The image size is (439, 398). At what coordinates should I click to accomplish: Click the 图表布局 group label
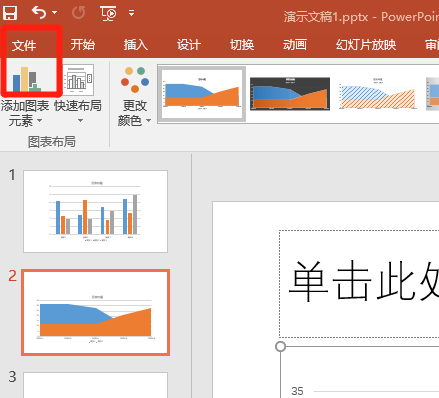[x=52, y=142]
